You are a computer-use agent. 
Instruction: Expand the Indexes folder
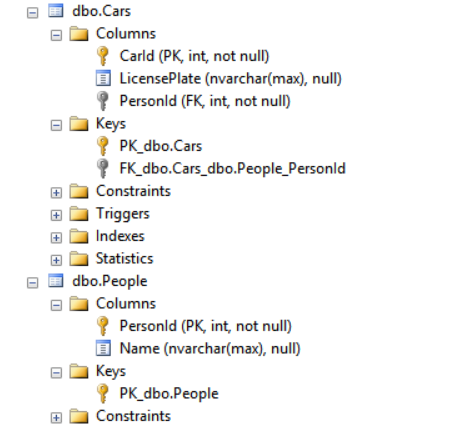[56, 238]
